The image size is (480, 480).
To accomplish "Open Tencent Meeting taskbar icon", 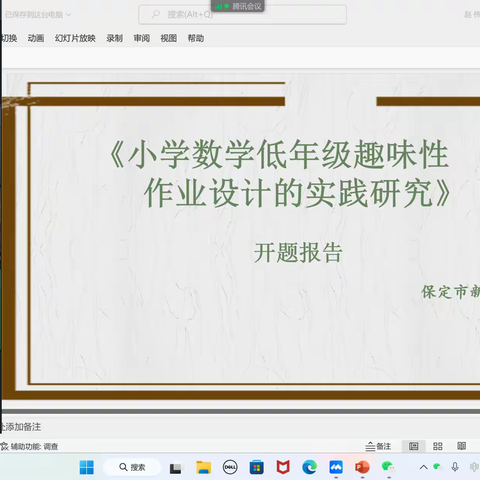I will pos(336,467).
